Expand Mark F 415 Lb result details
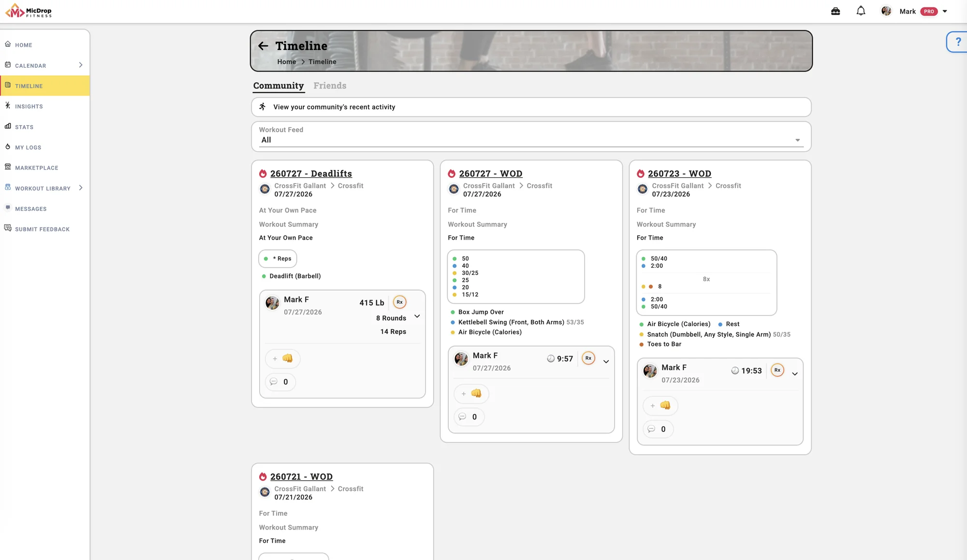Image resolution: width=967 pixels, height=560 pixels. (x=417, y=316)
